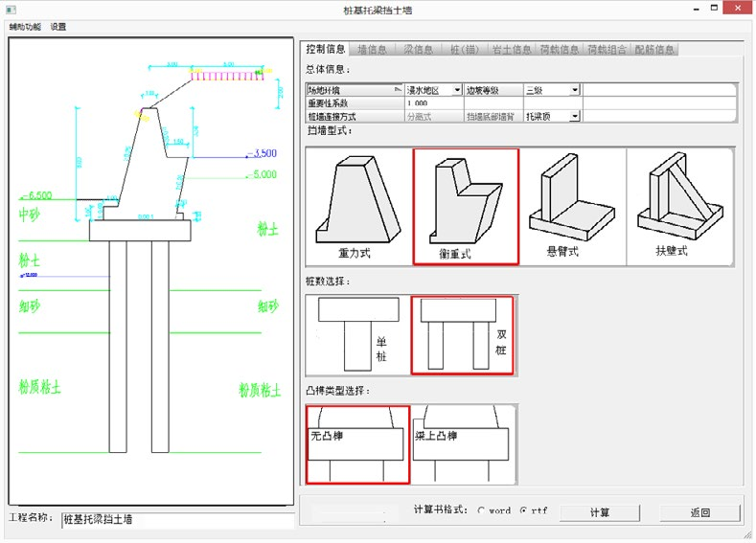Screen dimensions: 756x543
Task: Switch to the 墙信息 tab
Action: [x=371, y=49]
